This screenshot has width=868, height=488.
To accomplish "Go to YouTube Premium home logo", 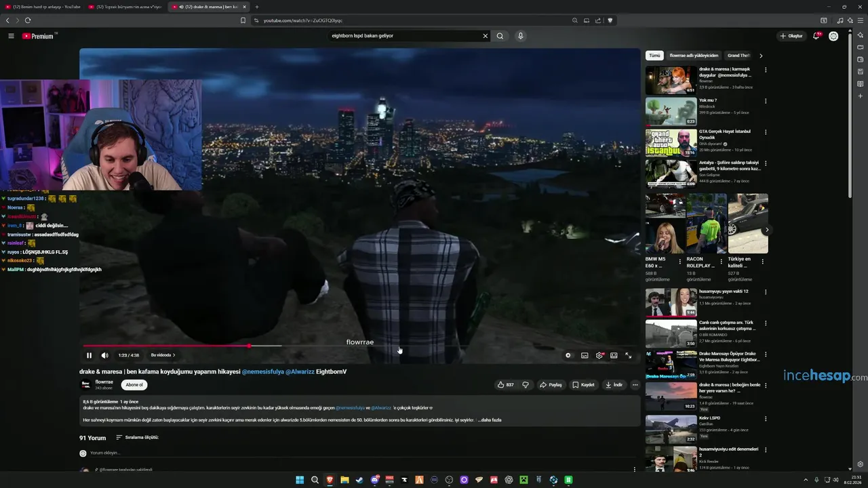I will [x=38, y=36].
